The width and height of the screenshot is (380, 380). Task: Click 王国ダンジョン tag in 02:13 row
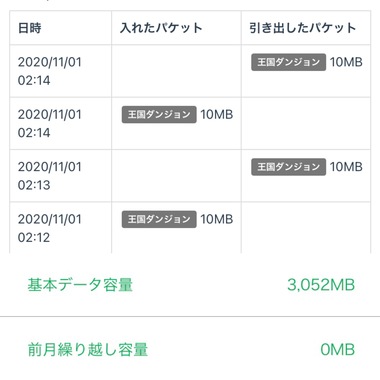click(288, 167)
